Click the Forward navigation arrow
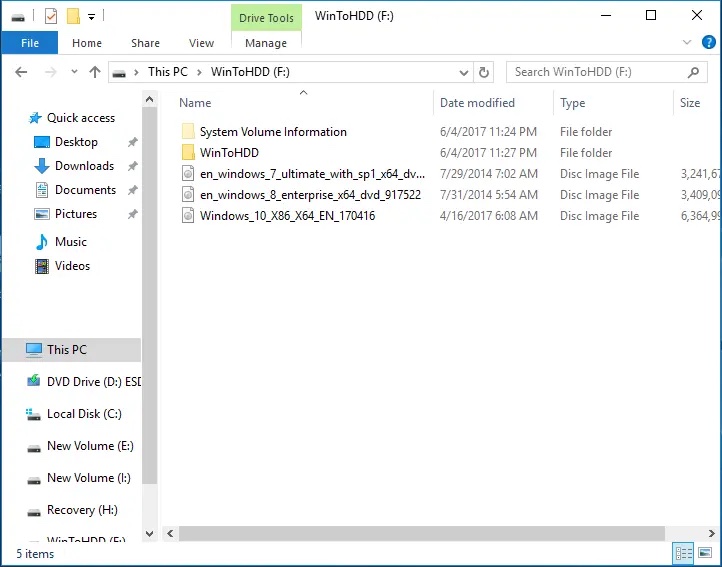 51,72
